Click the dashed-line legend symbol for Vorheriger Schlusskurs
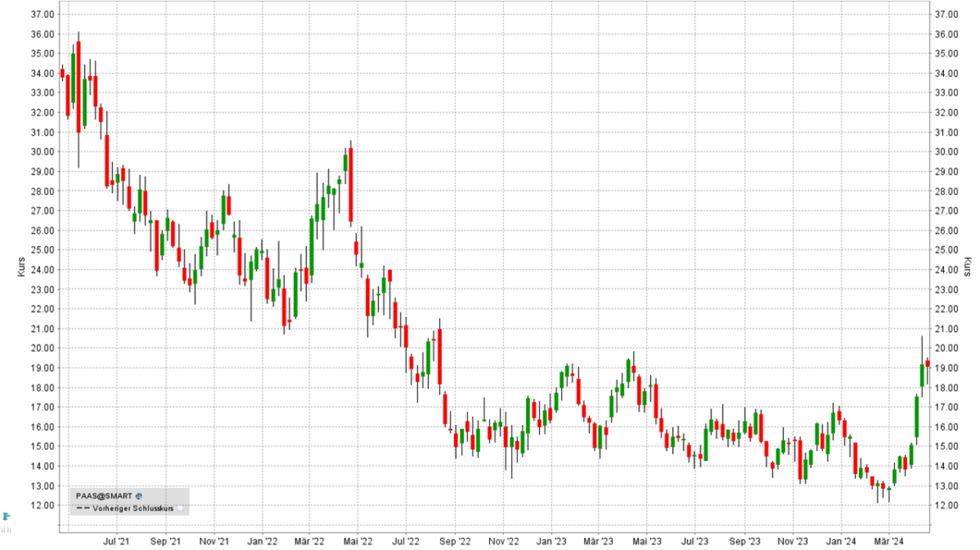This screenshot has width=980, height=550. pos(83,508)
